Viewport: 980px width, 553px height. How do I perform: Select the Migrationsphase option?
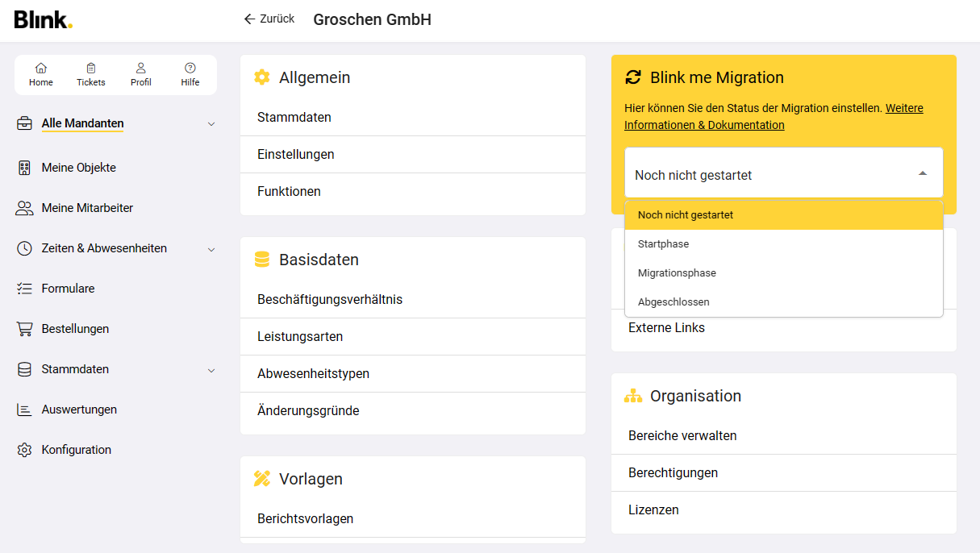tap(677, 273)
